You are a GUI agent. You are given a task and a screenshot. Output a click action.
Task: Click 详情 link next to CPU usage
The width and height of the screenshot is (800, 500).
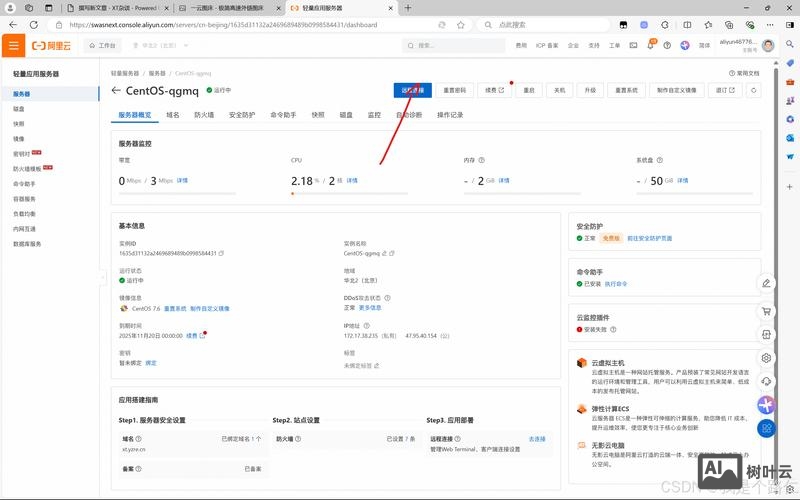coord(352,180)
